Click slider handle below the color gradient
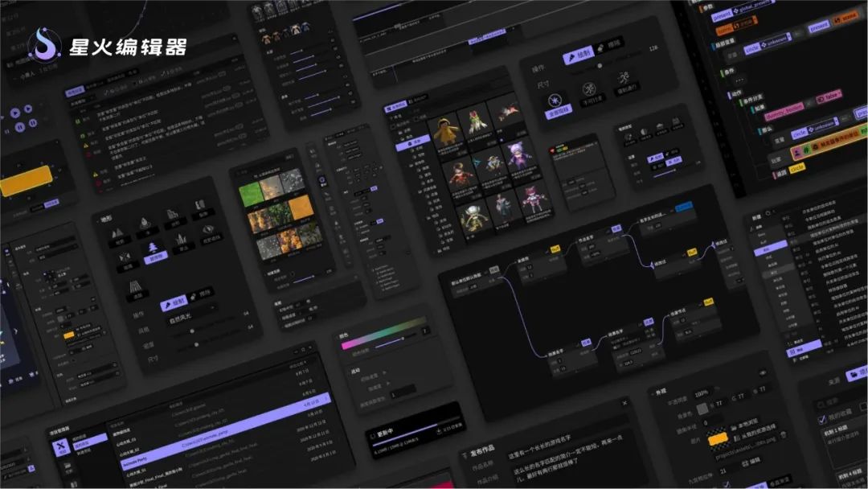868x489 pixels. click(403, 338)
